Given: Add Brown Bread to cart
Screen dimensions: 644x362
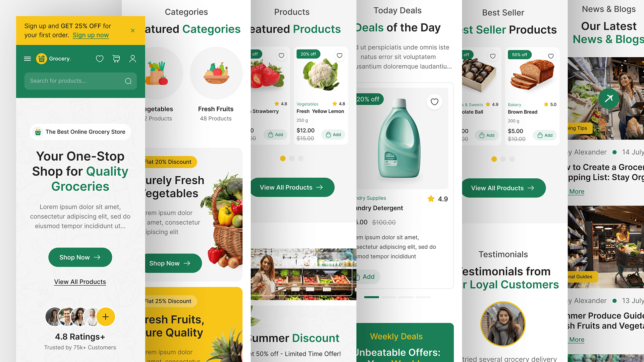Looking at the screenshot, I should pos(545,135).
